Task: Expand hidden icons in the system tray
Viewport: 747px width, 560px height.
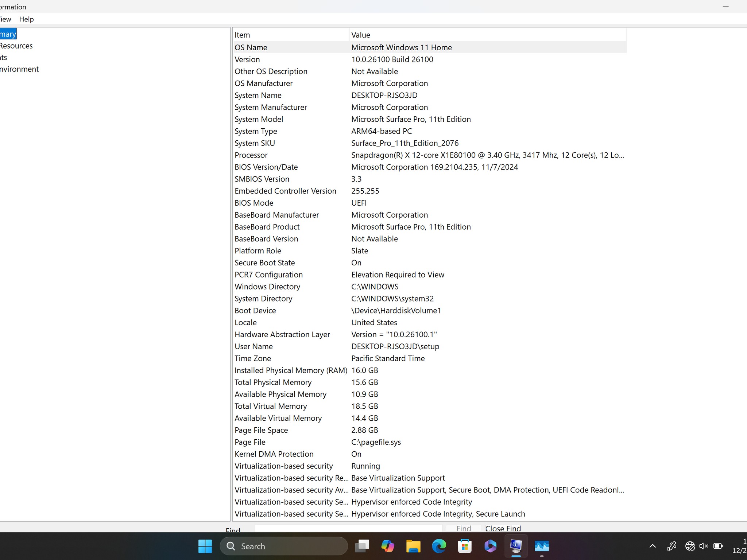Action: 653,546
